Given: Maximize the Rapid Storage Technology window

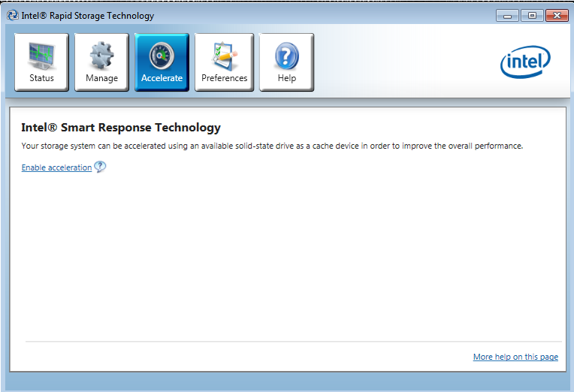Looking at the screenshot, I should click(532, 16).
